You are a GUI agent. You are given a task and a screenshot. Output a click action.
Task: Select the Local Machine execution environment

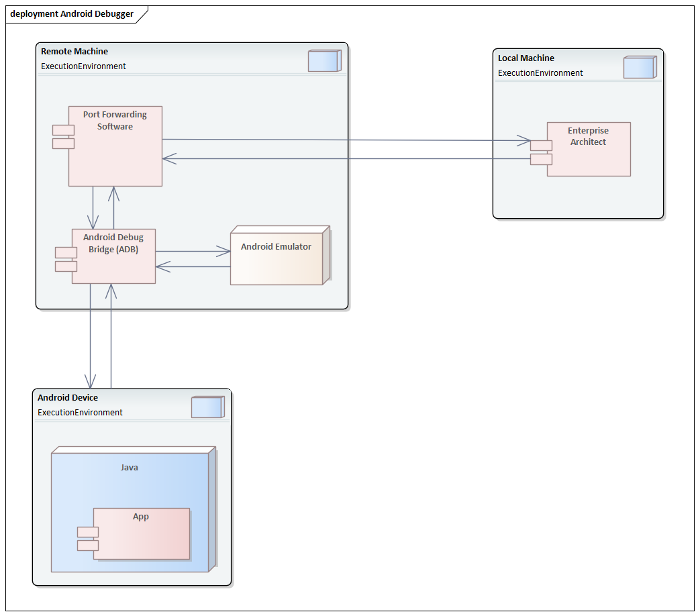tap(526, 58)
